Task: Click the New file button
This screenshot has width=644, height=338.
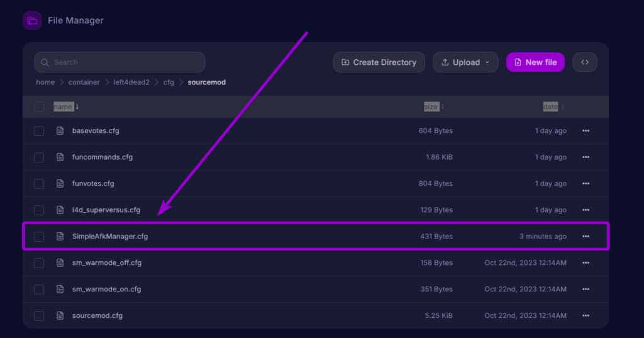Action: point(535,62)
